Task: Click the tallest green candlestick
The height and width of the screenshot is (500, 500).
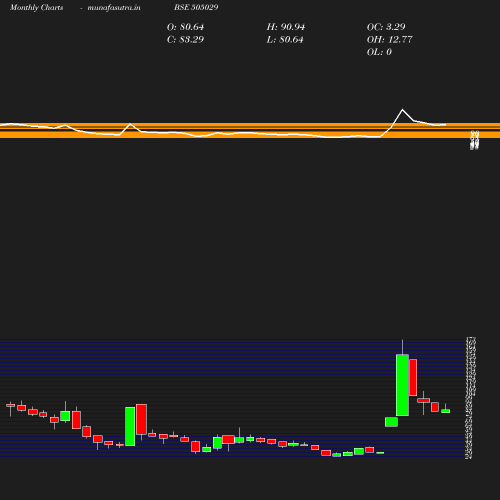Action: point(402,385)
